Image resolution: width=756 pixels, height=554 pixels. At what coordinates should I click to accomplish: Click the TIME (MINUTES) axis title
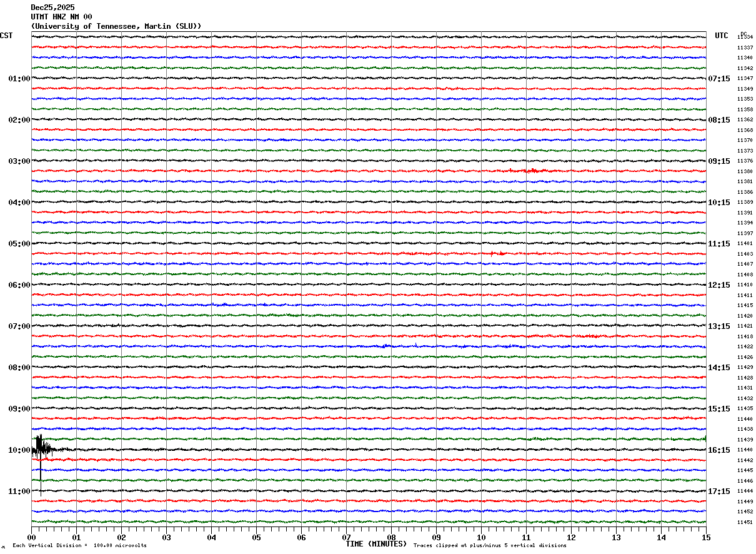(376, 544)
